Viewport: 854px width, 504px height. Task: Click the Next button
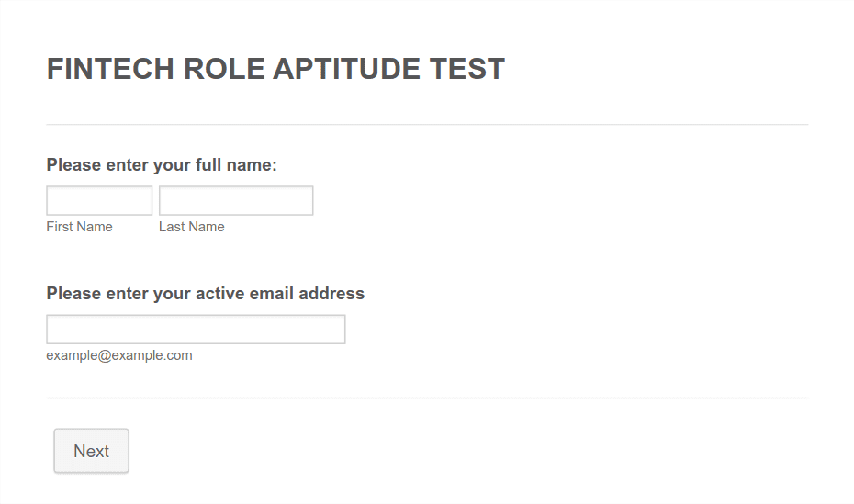[92, 451]
